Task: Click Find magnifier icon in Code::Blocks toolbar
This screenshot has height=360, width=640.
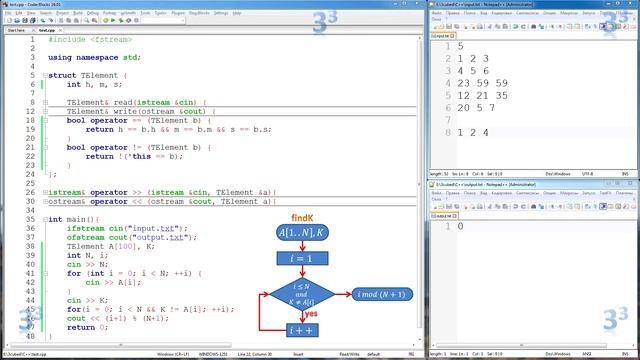Action: click(87, 20)
